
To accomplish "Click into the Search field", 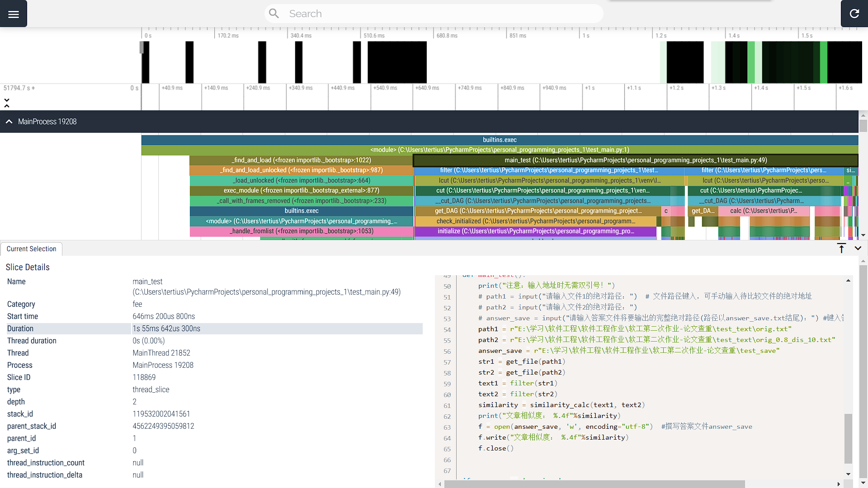I will tap(434, 14).
